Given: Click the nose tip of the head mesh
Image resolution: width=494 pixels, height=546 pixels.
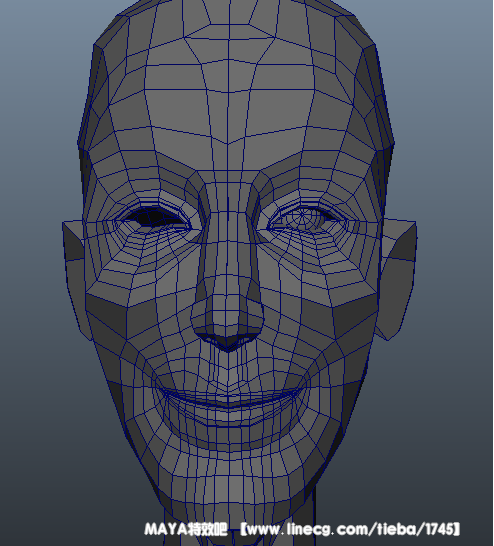Looking at the screenshot, I should coord(227,310).
